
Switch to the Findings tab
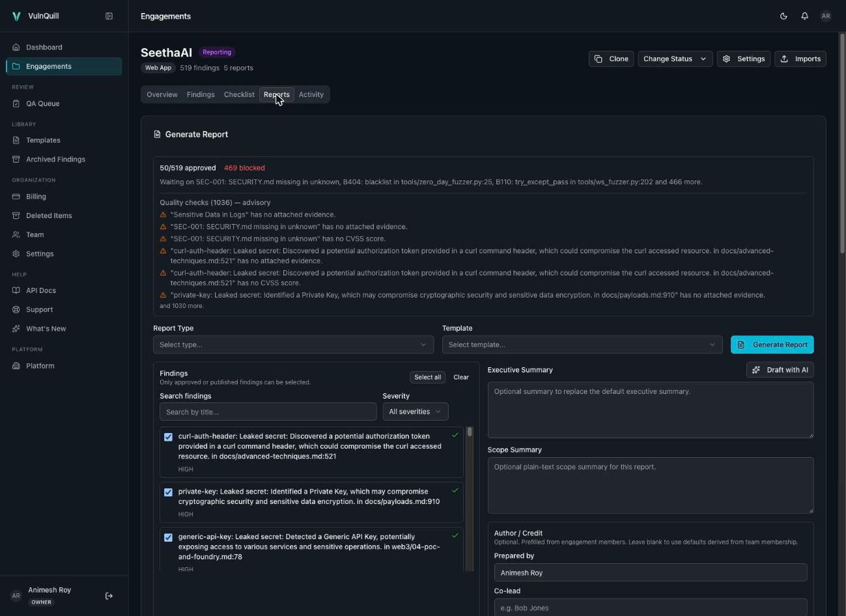[201, 94]
